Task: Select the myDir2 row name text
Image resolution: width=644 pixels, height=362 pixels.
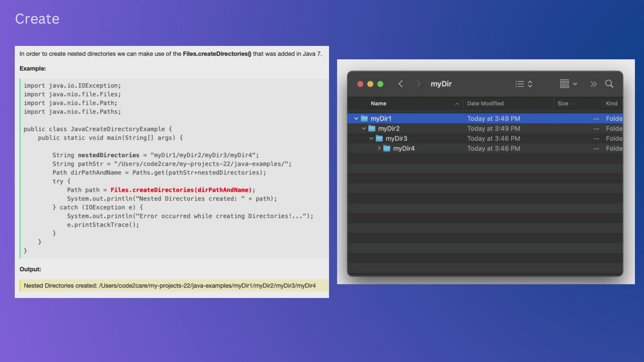Action: coord(389,128)
